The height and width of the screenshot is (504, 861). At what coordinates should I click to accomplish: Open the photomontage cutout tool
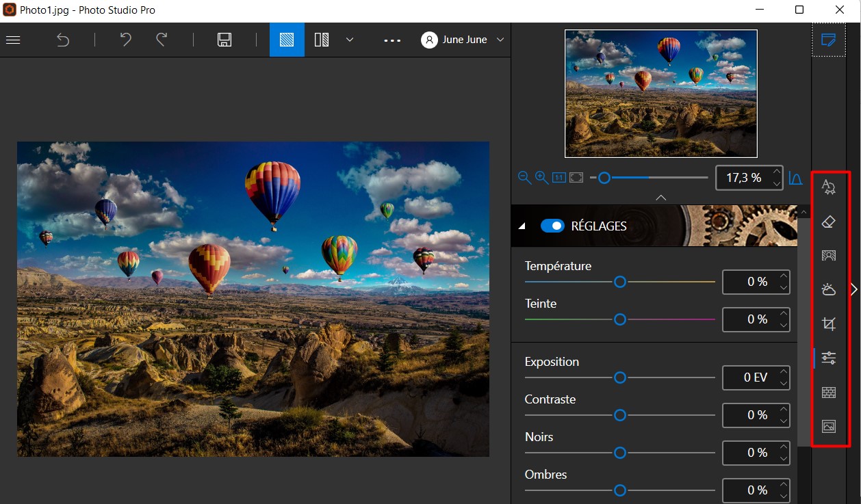(829, 256)
